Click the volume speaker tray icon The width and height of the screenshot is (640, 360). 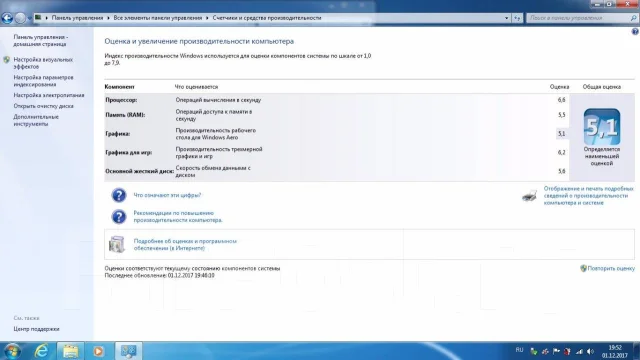tap(590, 351)
